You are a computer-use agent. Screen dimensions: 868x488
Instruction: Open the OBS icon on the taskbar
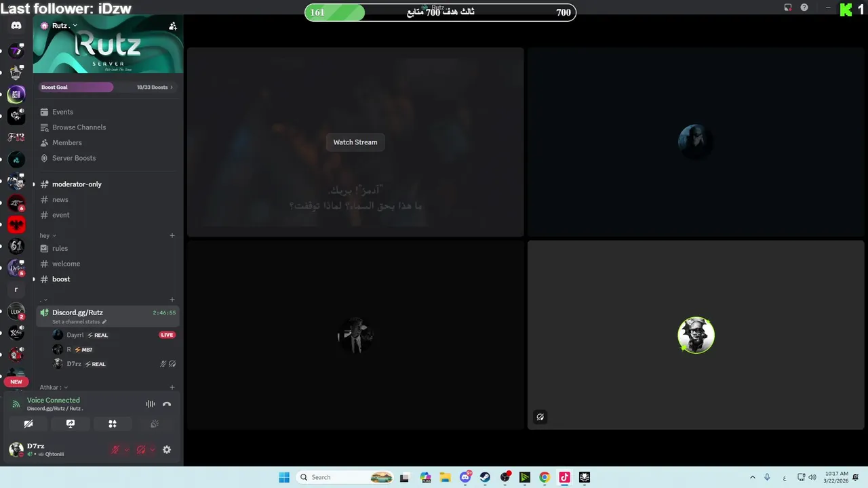pos(505,477)
